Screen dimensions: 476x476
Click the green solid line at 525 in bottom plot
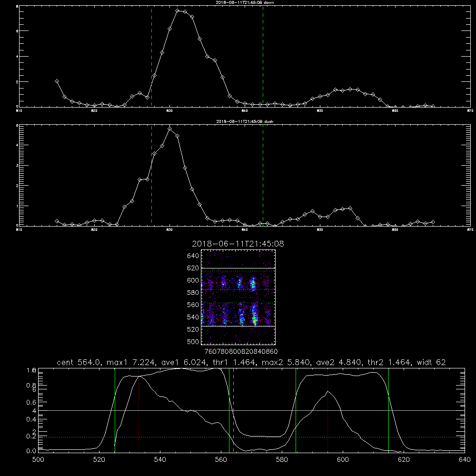coord(115,410)
